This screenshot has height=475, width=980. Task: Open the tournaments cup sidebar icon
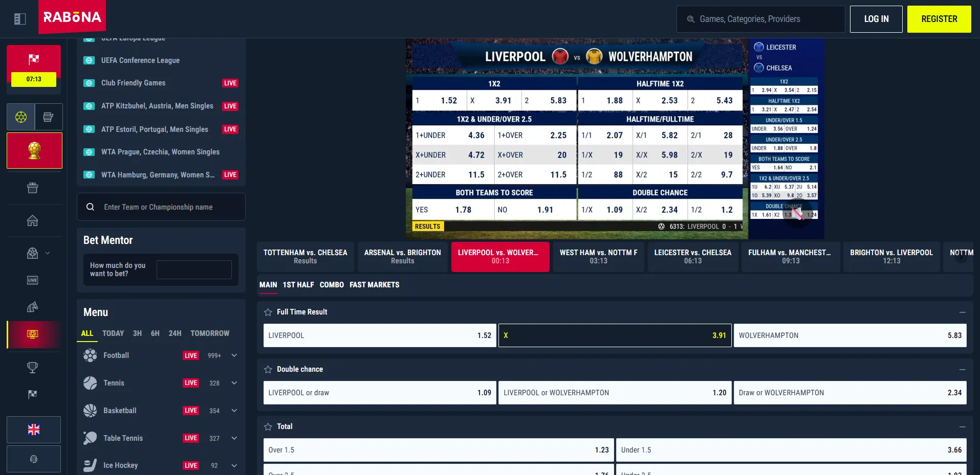click(33, 367)
